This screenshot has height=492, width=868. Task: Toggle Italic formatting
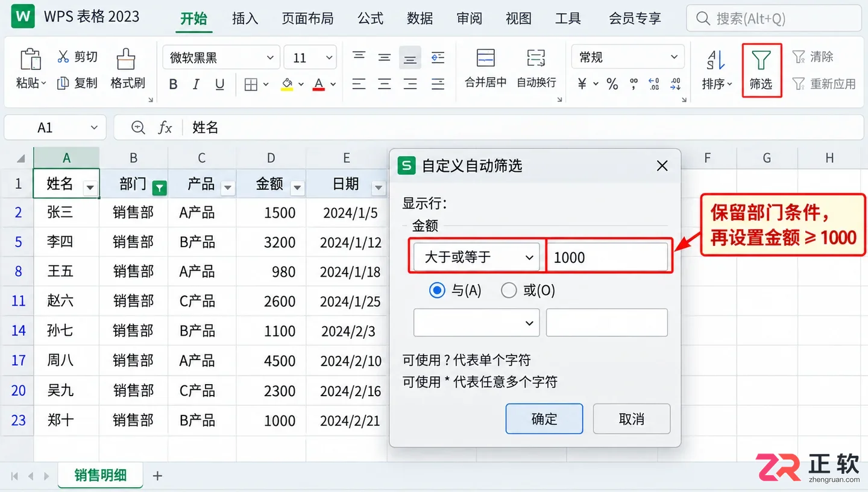point(196,84)
